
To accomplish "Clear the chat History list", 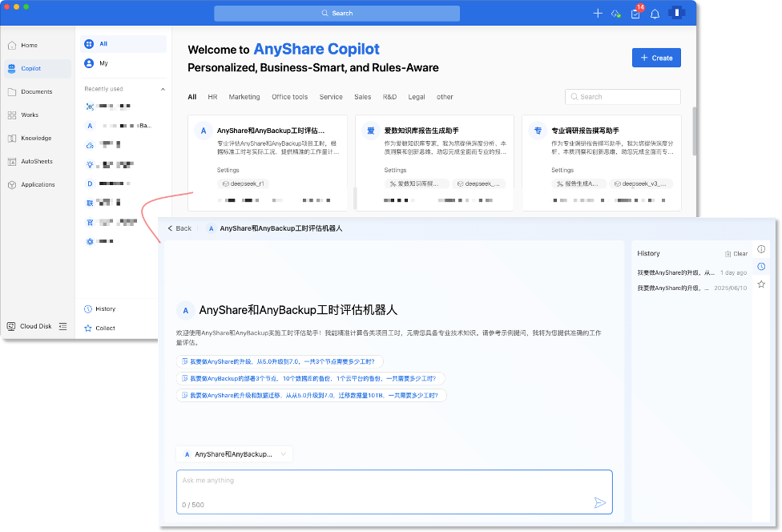I will [736, 254].
